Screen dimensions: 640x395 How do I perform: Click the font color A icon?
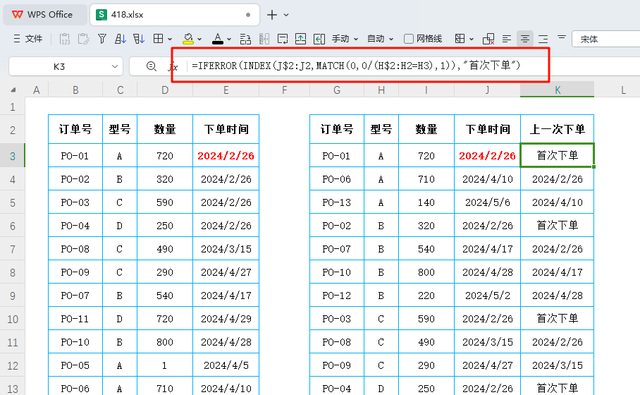click(x=218, y=39)
